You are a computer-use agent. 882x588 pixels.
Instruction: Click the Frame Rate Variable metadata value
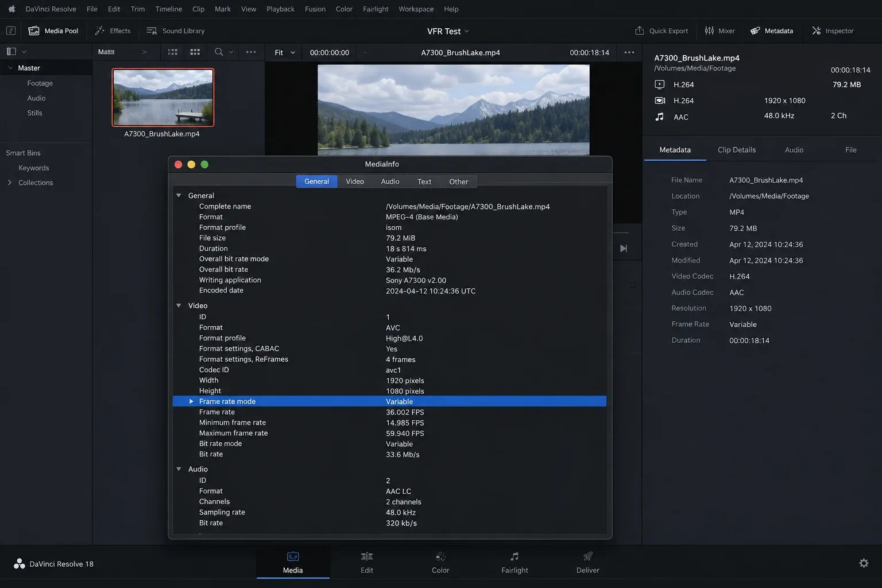[743, 324]
